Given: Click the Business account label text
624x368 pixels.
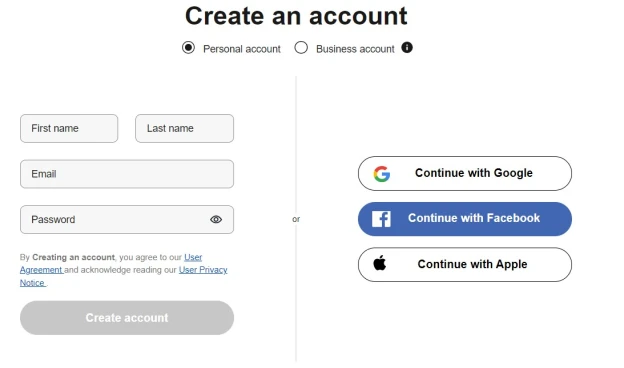Looking at the screenshot, I should click(355, 49).
